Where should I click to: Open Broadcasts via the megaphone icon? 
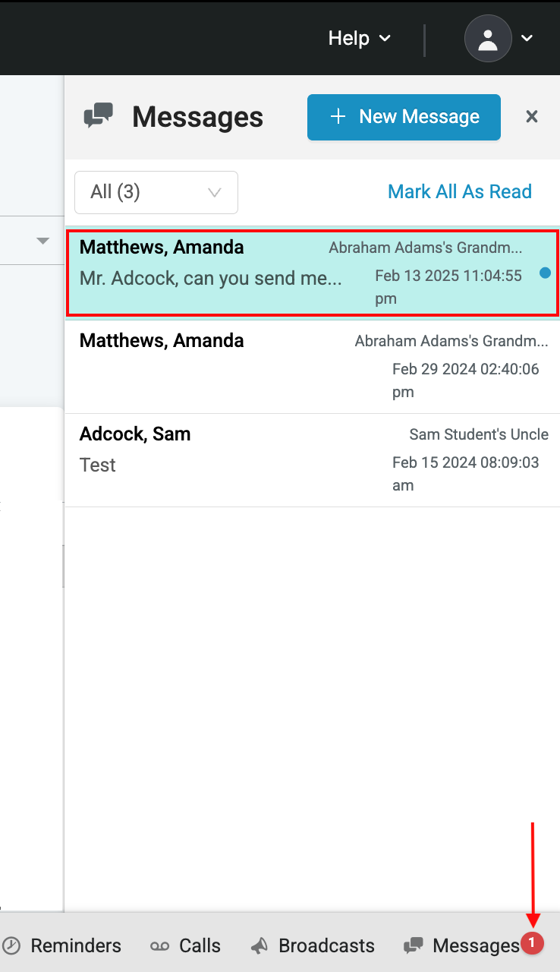258,945
